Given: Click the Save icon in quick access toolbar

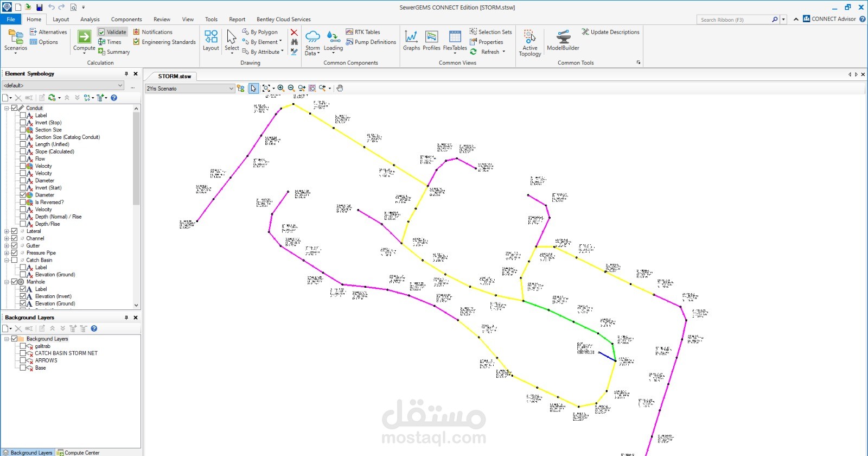Looking at the screenshot, I should (x=39, y=7).
